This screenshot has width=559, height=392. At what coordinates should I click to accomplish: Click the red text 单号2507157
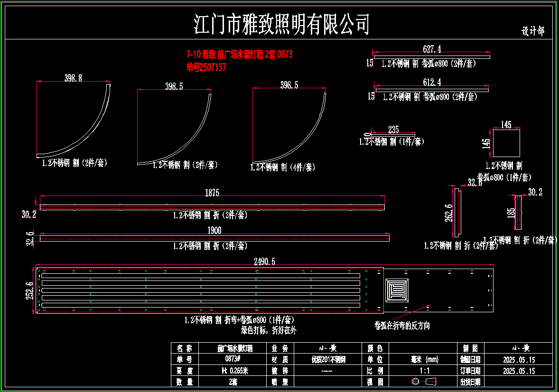point(206,68)
